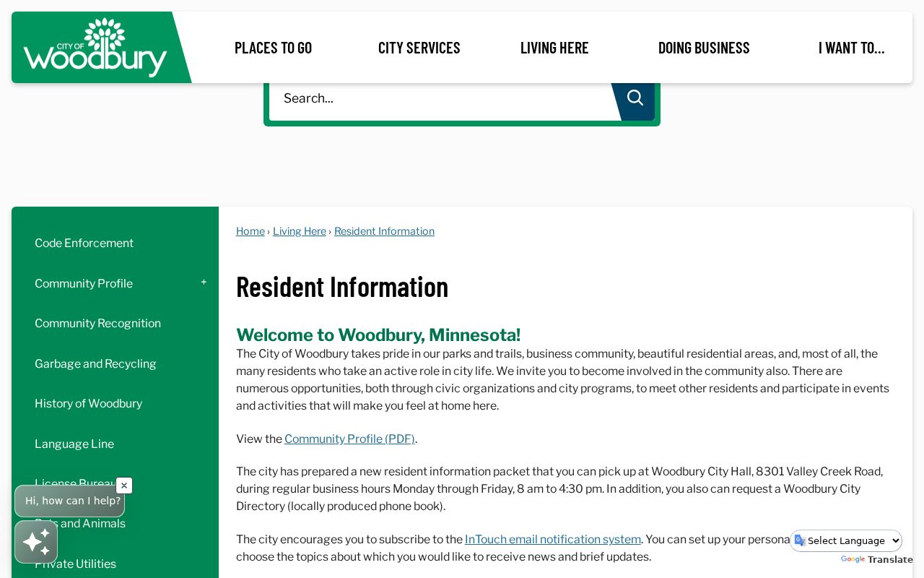The width and height of the screenshot is (924, 578).
Task: Click the 'Welcome to Woodbury, Minnesota!' heading
Action: click(378, 335)
